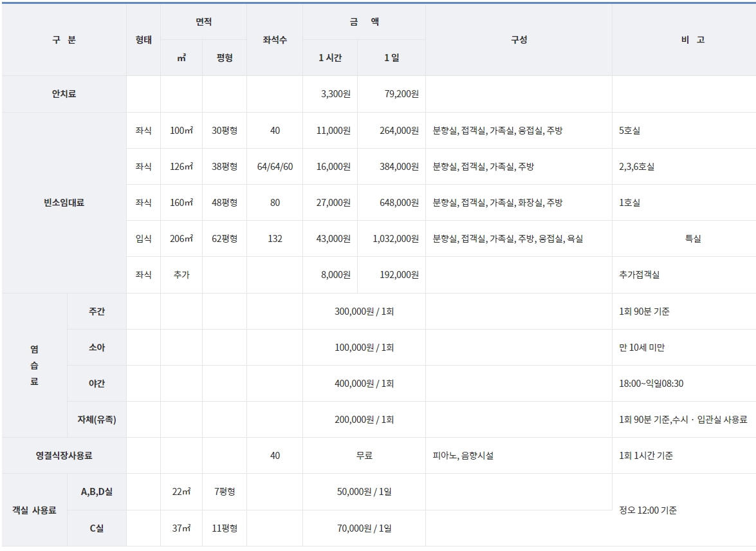Viewport: 756px width, 551px height.
Task: Select the 빈소임대료 row label
Action: pyautogui.click(x=64, y=203)
